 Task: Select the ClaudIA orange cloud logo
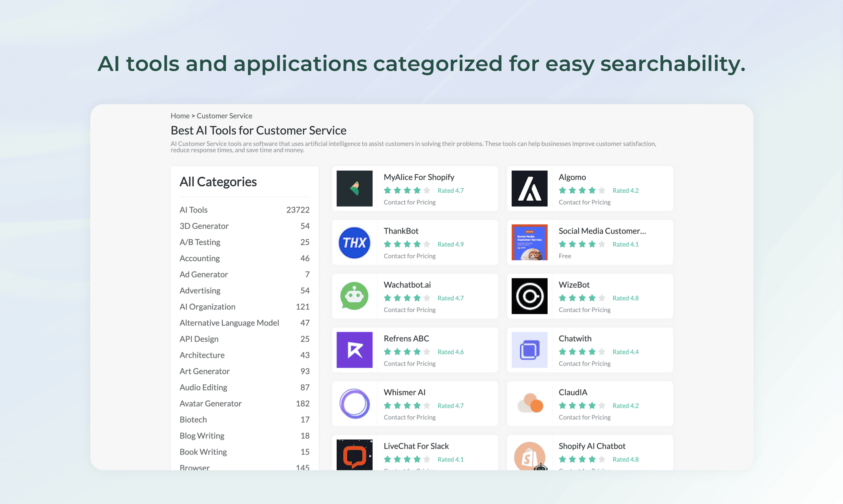coord(529,404)
